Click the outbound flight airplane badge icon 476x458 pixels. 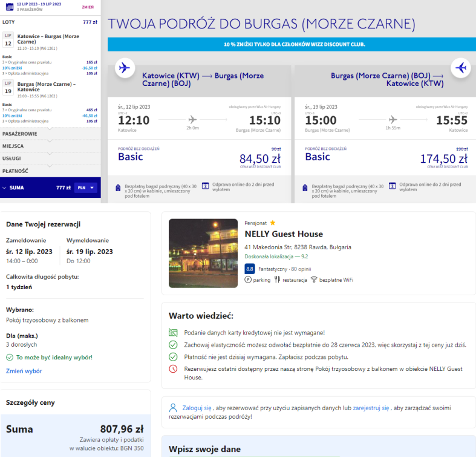coord(124,68)
